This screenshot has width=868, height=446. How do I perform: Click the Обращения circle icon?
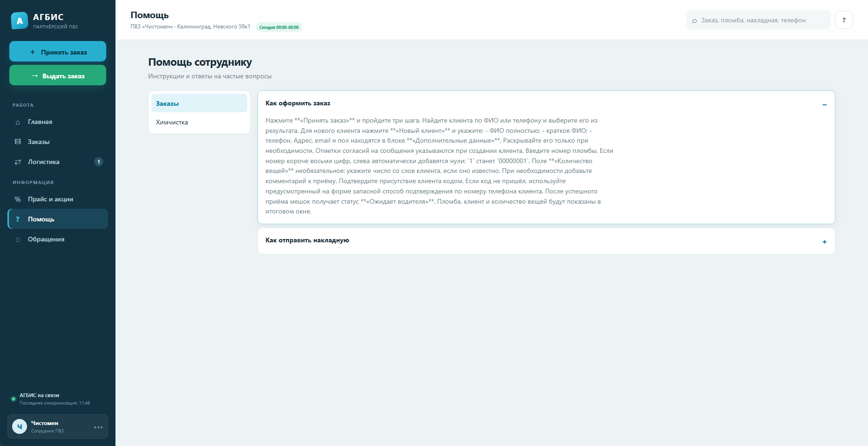point(18,240)
